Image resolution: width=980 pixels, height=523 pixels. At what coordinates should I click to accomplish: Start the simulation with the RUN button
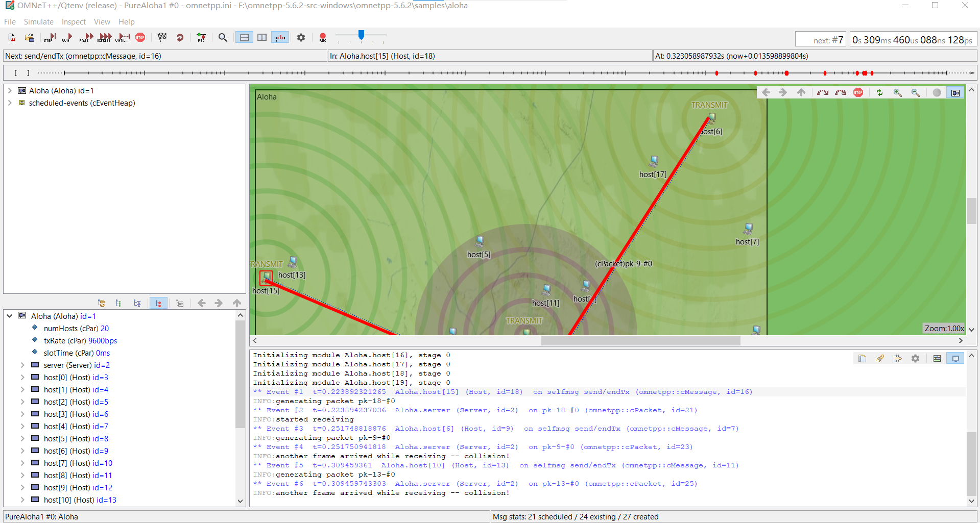[67, 37]
